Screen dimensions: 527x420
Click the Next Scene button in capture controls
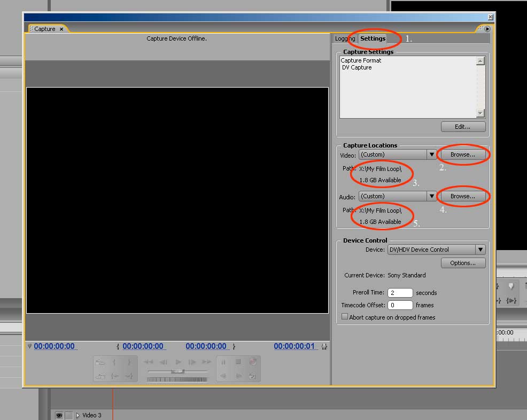tap(100, 362)
